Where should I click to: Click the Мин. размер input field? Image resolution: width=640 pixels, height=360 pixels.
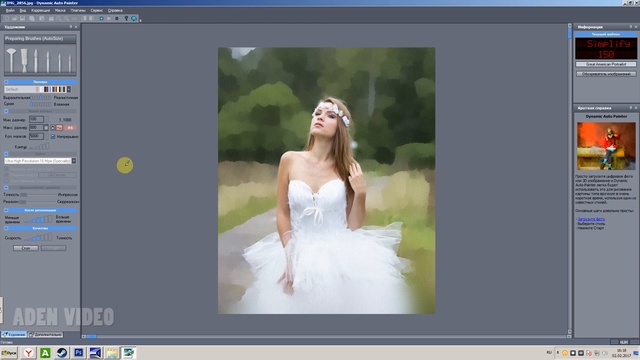click(x=36, y=119)
